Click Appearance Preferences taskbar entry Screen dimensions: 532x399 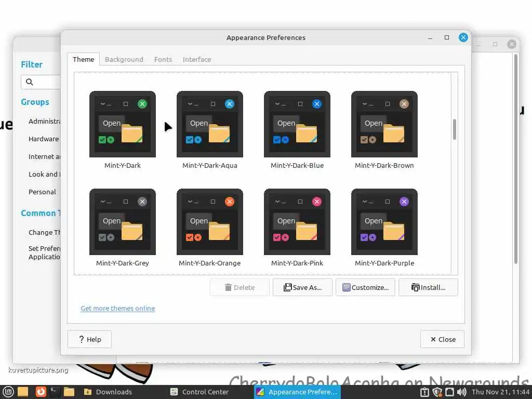(x=297, y=392)
